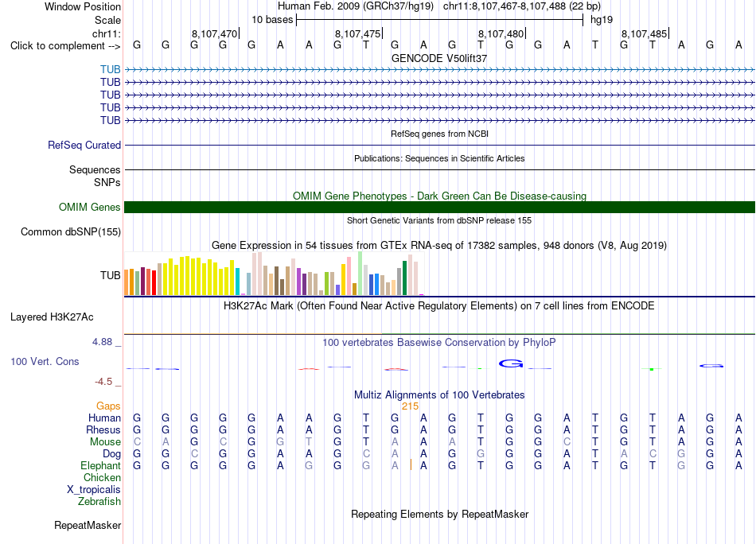Click the 8,107,475 position ruler marker
The image size is (756, 544).
358,33
